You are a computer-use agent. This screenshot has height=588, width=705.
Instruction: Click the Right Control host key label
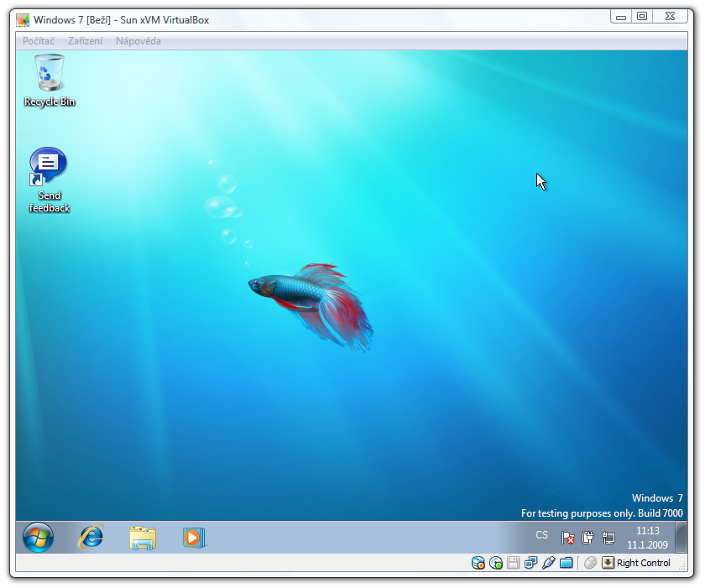point(644,563)
